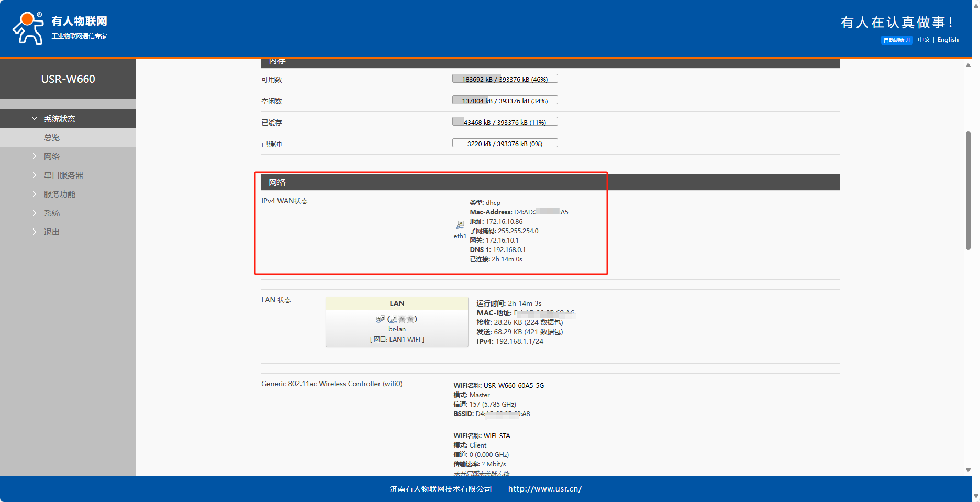Click the inner scrollbar down arrow
The height and width of the screenshot is (502, 980).
(x=968, y=470)
